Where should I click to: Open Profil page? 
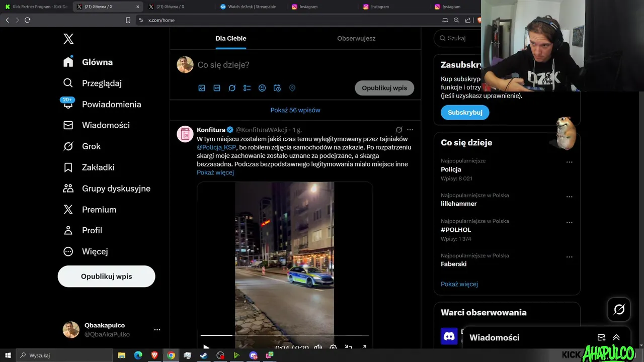83,230
